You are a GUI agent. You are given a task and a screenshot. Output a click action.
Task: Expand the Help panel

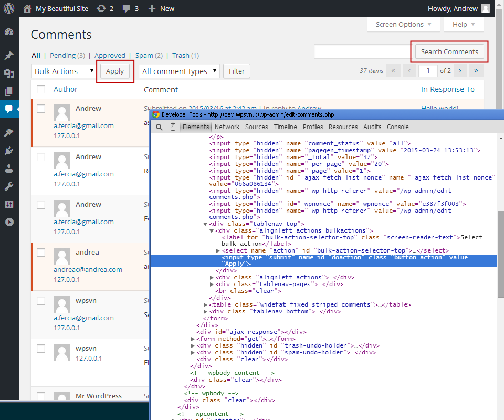tap(464, 25)
